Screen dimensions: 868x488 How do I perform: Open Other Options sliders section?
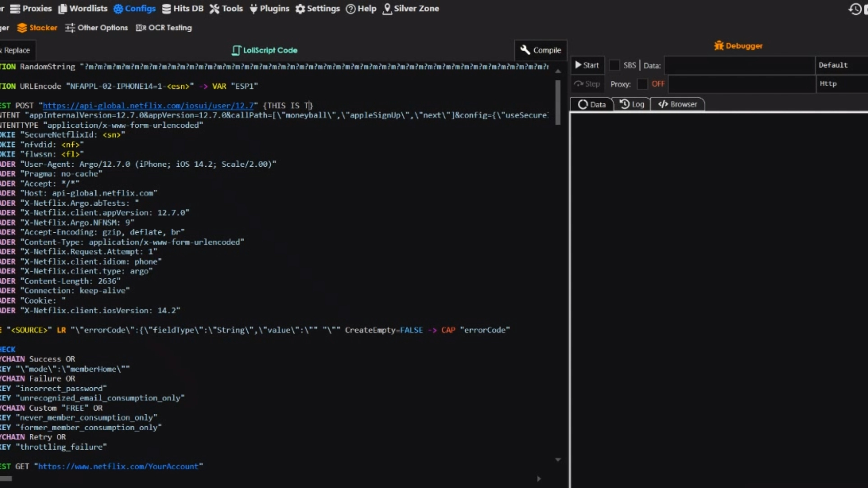click(x=97, y=28)
